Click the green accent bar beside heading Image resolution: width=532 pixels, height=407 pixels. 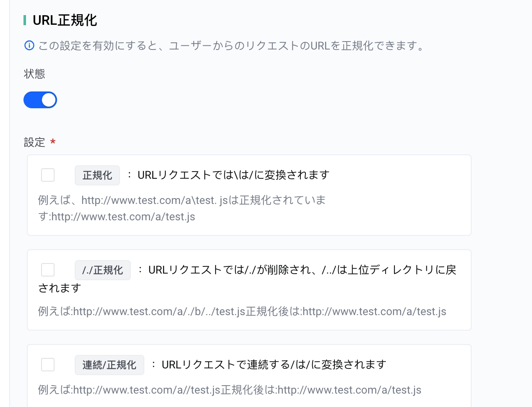tap(25, 20)
